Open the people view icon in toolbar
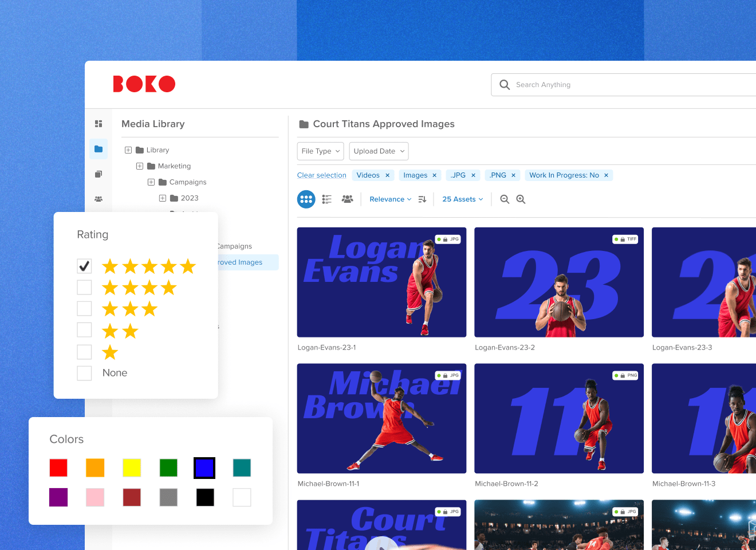The width and height of the screenshot is (756, 550). pyautogui.click(x=347, y=199)
